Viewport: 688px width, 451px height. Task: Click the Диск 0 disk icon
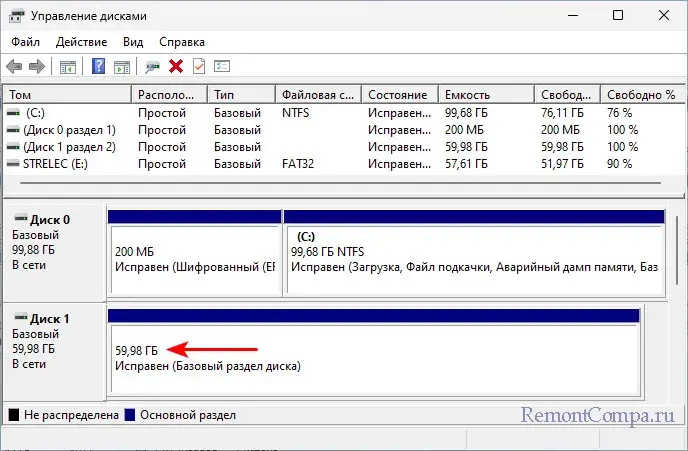coord(21,218)
